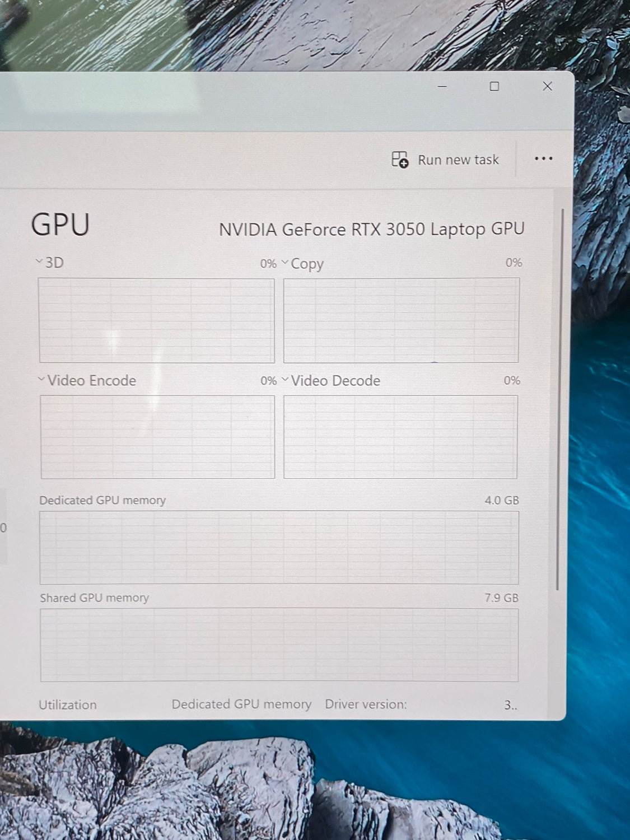Click inside the 3D usage graph
The width and height of the screenshot is (630, 840).
[x=156, y=320]
